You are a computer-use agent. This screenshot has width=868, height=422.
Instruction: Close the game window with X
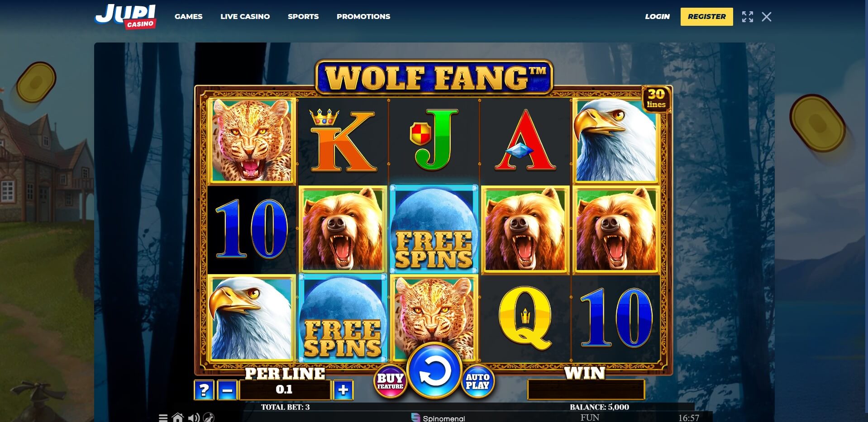click(x=766, y=17)
